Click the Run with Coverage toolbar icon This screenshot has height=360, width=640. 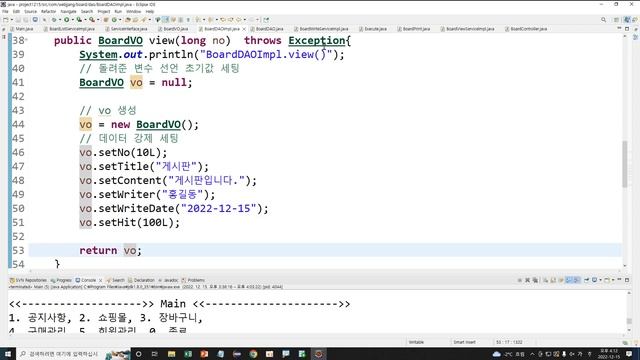point(79,20)
